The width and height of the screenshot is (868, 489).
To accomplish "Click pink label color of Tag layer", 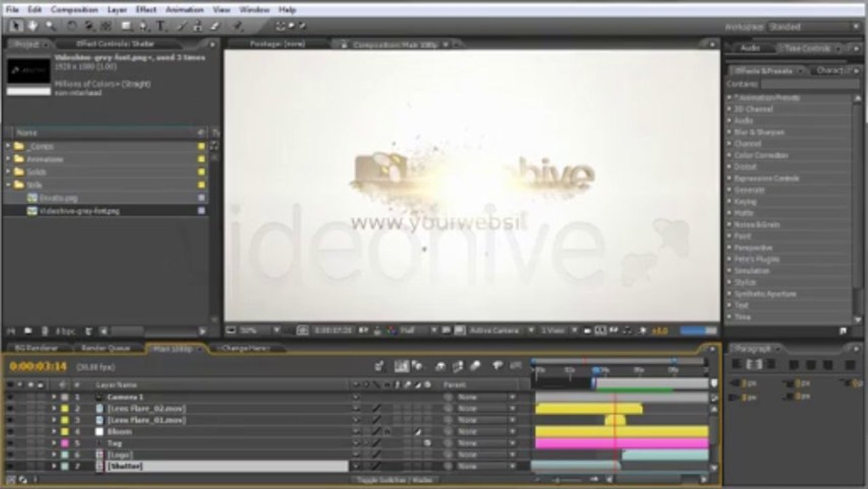I will (x=64, y=443).
